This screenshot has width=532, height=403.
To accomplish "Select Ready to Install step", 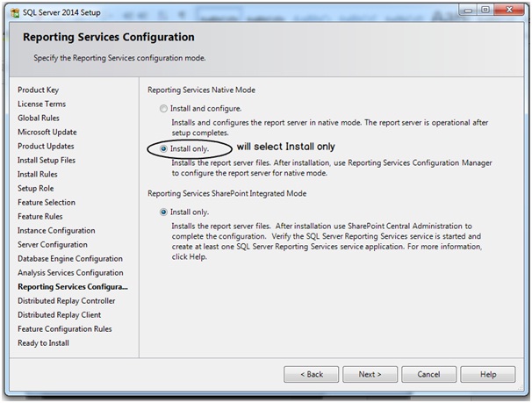I will coord(43,343).
